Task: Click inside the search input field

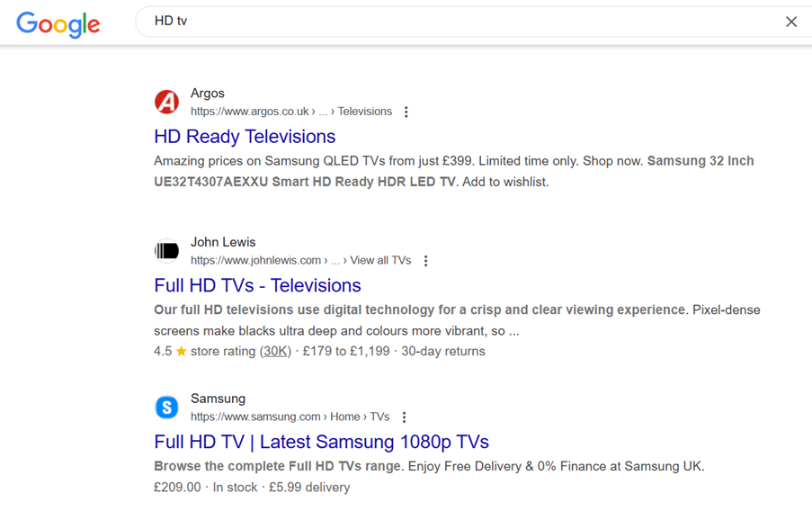Action: coord(360,20)
